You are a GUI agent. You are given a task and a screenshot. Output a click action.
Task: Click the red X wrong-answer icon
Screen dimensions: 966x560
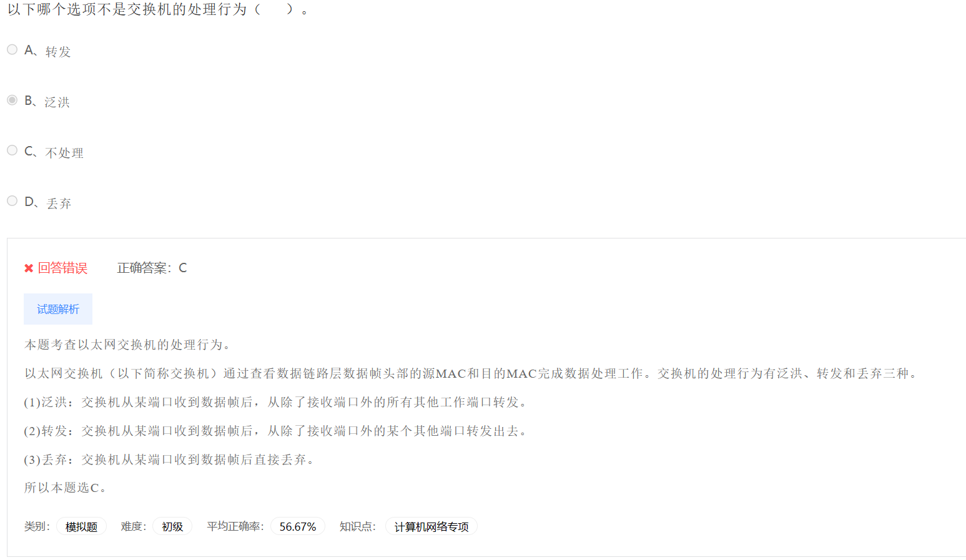coord(29,268)
